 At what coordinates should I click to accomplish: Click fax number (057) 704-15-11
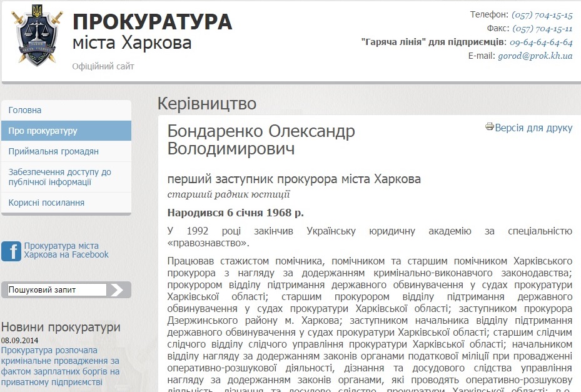(542, 28)
